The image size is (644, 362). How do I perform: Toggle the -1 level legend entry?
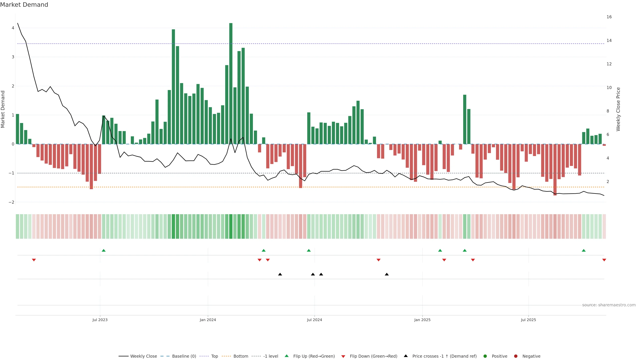tap(271, 356)
